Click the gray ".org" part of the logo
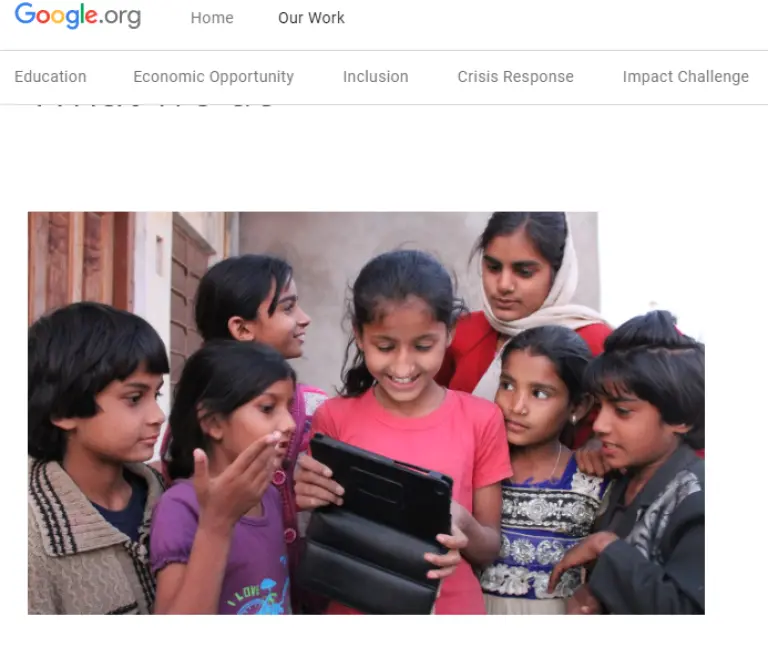 coord(120,17)
